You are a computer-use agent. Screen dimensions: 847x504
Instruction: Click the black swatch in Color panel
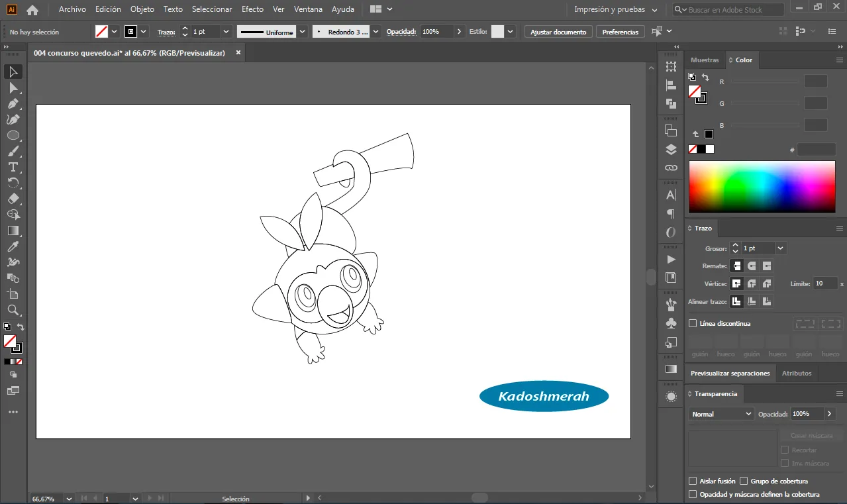[x=701, y=149]
